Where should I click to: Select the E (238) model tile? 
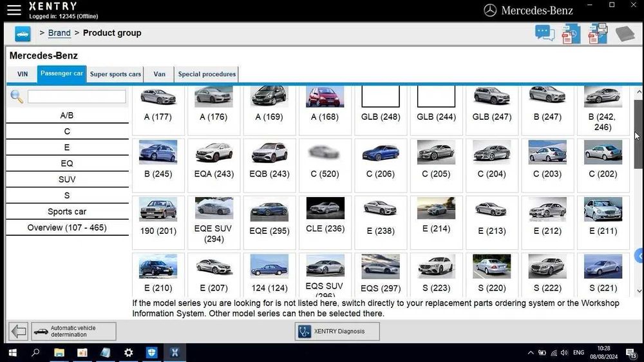click(381, 222)
